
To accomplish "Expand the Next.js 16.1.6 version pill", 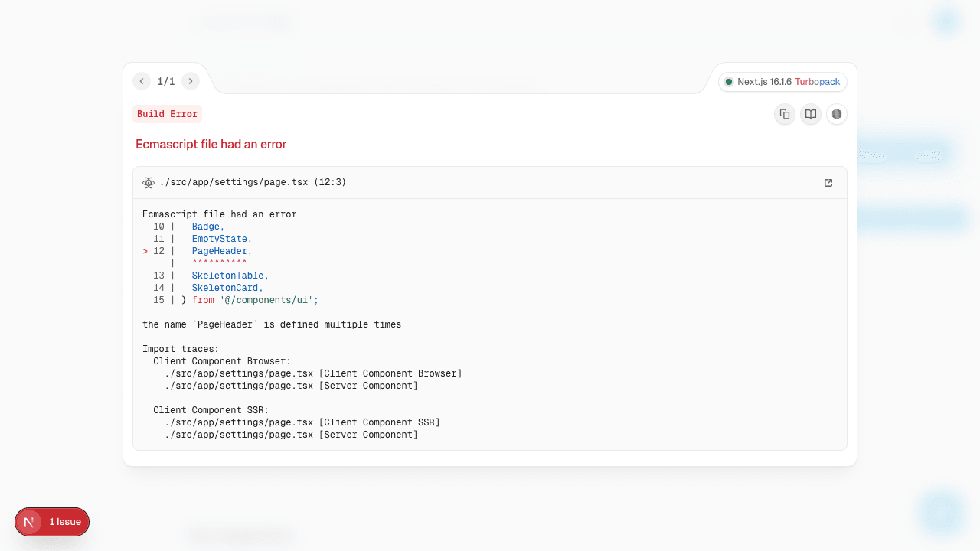I will point(764,81).
